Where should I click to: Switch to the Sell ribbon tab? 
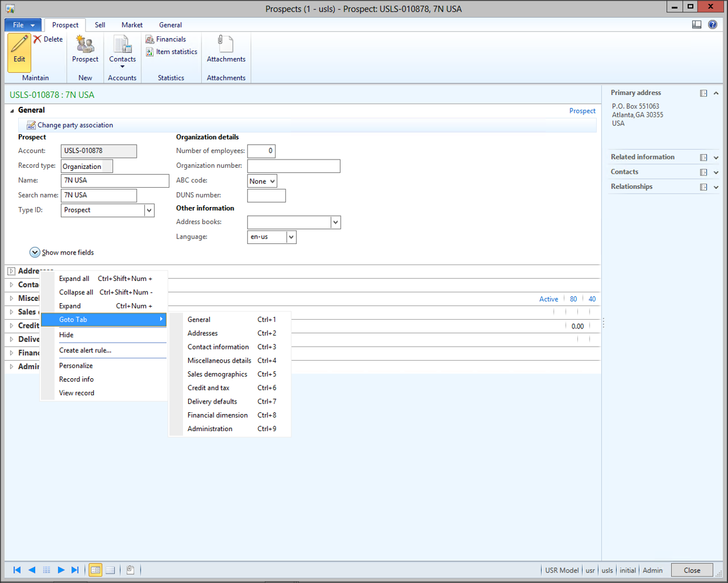[x=100, y=25]
